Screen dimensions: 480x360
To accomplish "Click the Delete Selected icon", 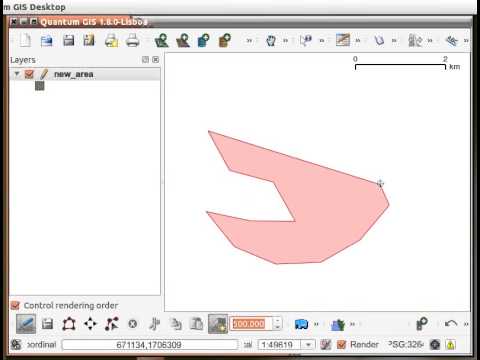I will point(133,324).
